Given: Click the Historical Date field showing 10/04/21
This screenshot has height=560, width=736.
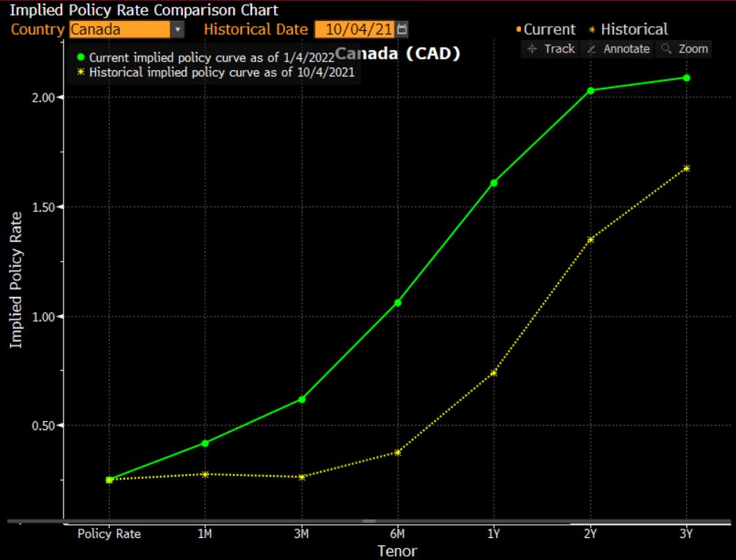Looking at the screenshot, I should click(x=354, y=29).
